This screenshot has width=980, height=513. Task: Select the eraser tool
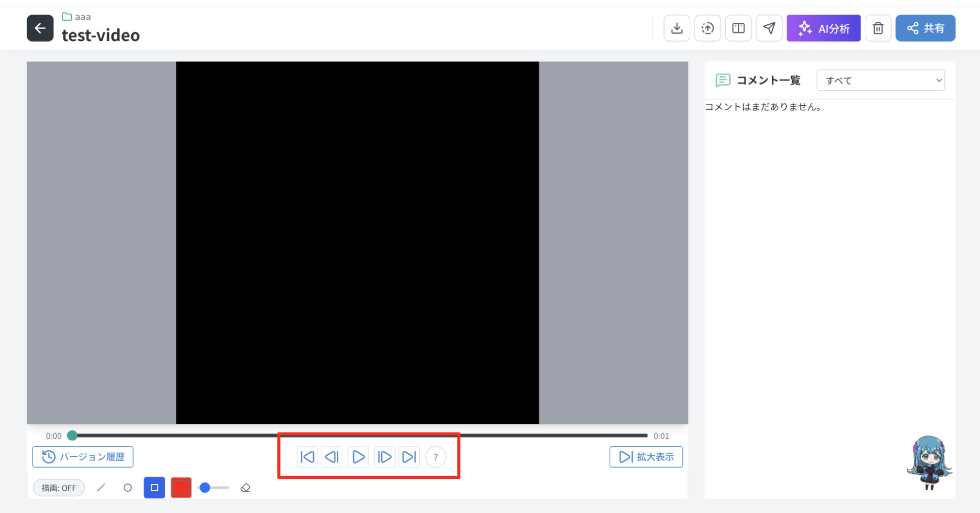(245, 488)
